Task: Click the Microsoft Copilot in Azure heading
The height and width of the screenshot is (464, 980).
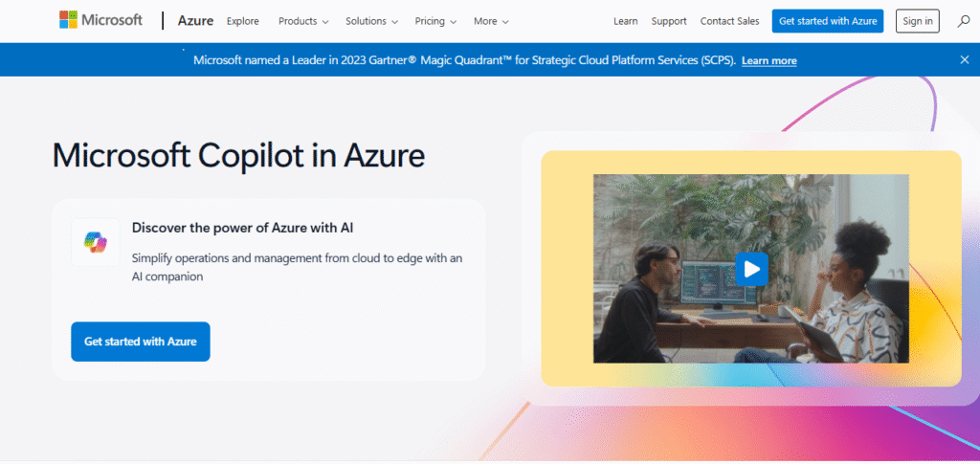Action: tap(238, 155)
